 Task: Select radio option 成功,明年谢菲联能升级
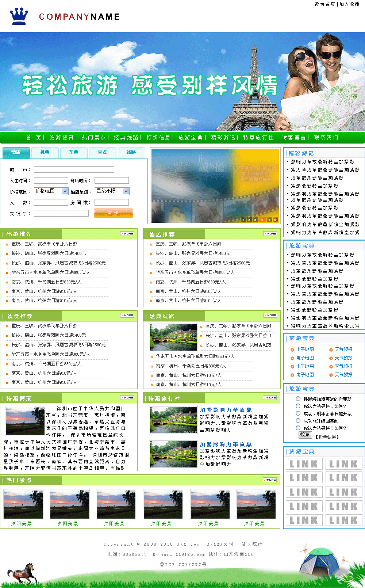point(298,413)
